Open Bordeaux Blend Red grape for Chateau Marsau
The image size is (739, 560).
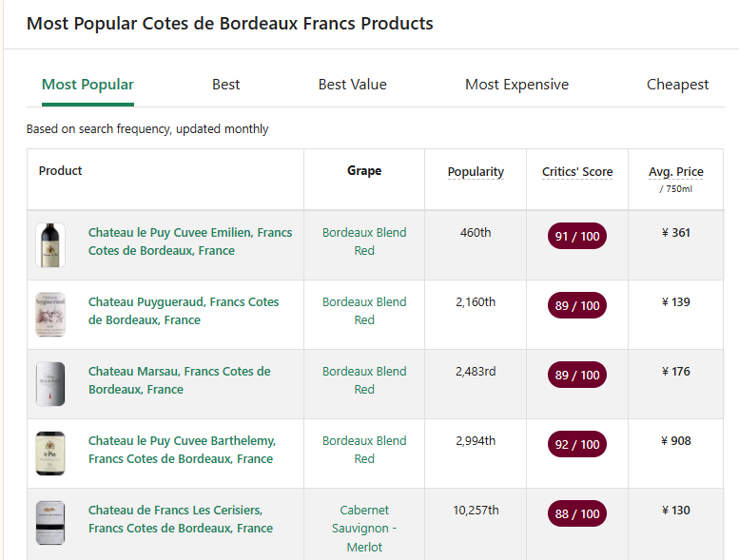coord(364,380)
